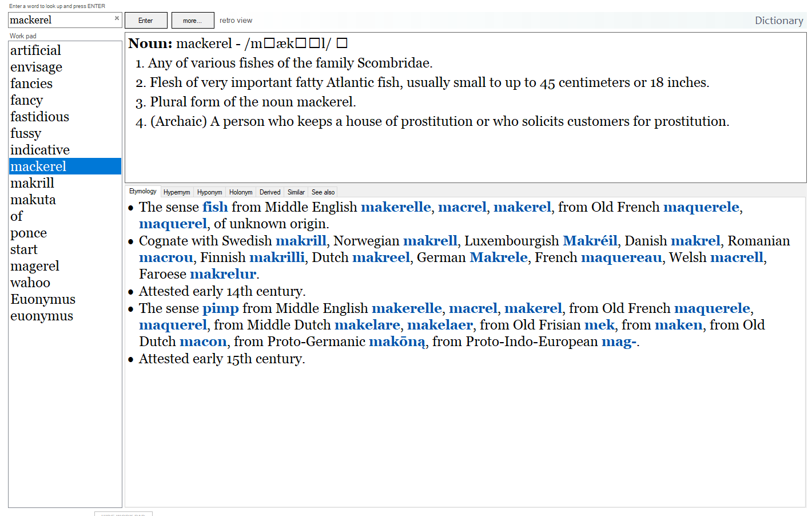This screenshot has width=812, height=516.
Task: Open the See also tab
Action: [x=323, y=192]
